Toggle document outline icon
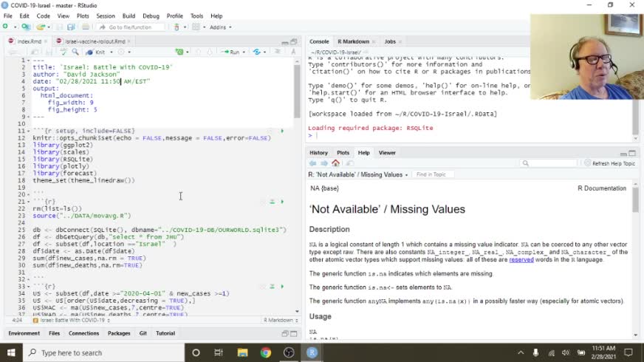 278,52
